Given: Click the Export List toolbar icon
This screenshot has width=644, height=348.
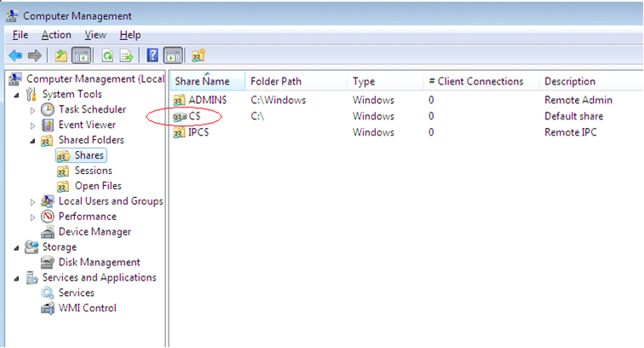Looking at the screenshot, I should (127, 55).
